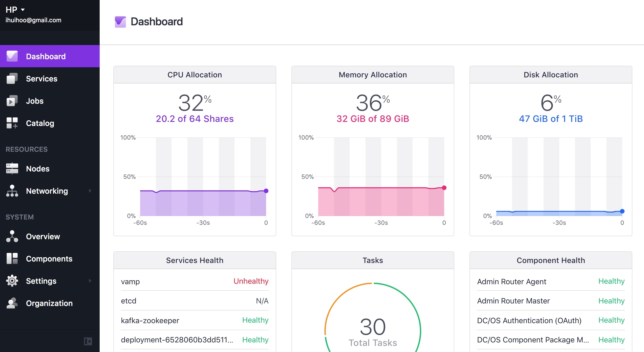Click the CPU chart current-value dot
The height and width of the screenshot is (352, 644).
pos(266,191)
